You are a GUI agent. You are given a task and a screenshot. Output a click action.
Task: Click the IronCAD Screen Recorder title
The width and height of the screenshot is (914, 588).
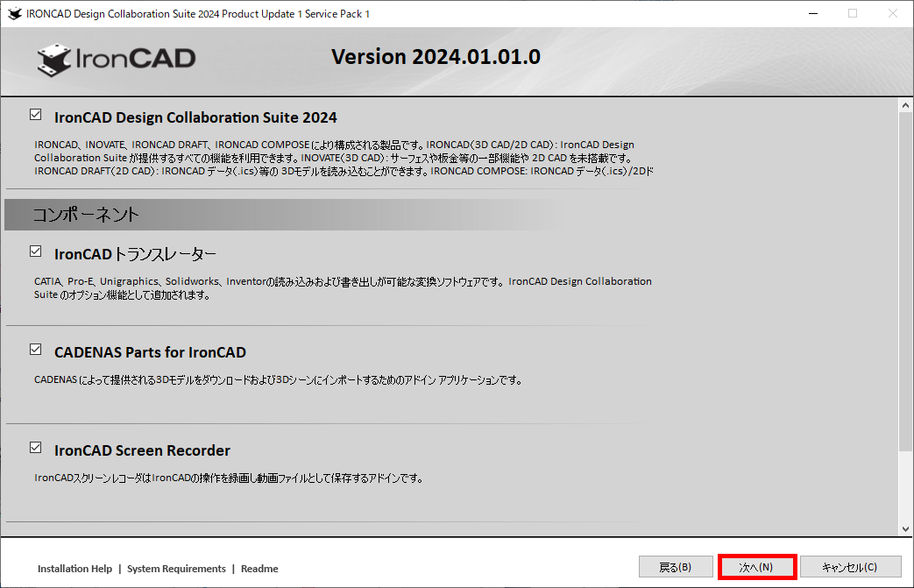[142, 450]
